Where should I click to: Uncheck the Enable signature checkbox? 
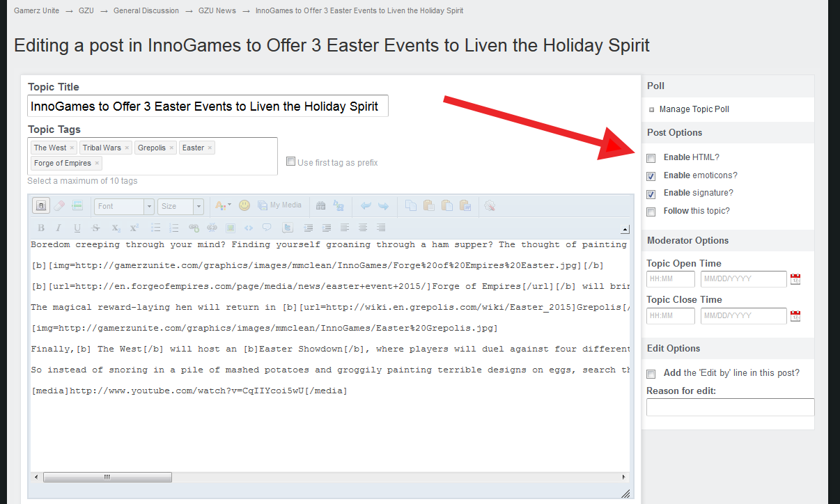click(x=651, y=194)
